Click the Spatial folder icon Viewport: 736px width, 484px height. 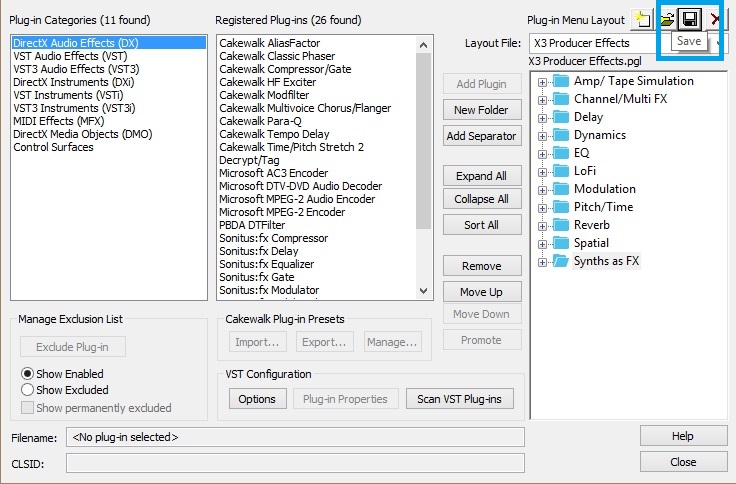(x=561, y=243)
